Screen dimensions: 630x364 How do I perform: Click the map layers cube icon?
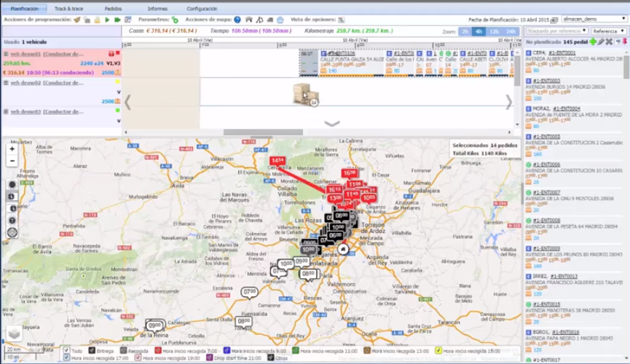click(x=14, y=334)
